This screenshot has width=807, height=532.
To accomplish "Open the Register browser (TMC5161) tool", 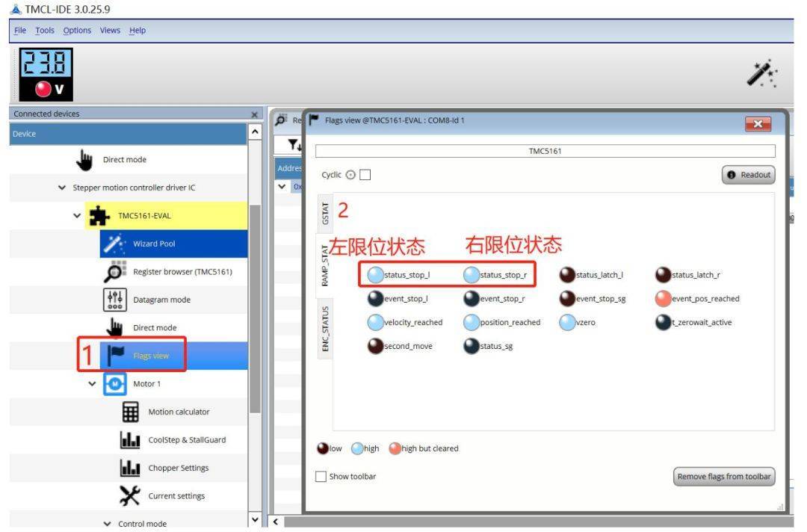I will pos(182,271).
